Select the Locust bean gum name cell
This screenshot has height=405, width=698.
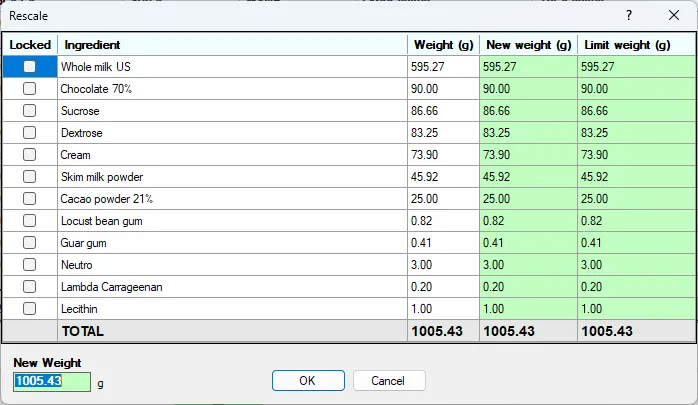tap(232, 221)
